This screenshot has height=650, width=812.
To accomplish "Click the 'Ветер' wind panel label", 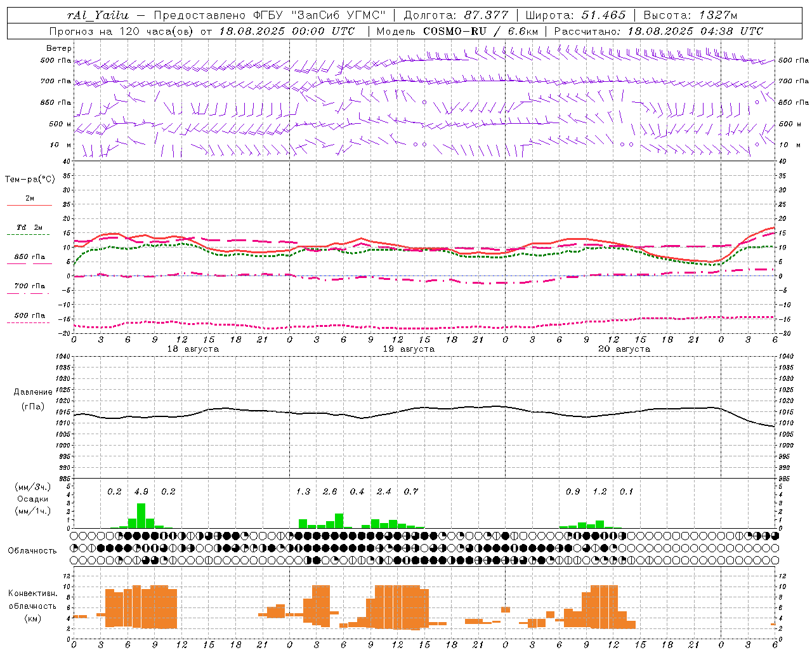I will tap(58, 48).
